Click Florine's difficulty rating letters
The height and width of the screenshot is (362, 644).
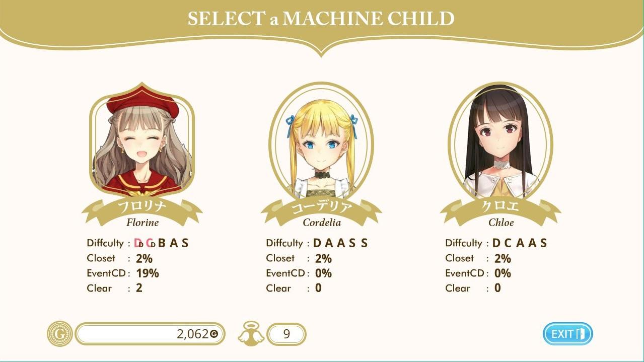point(162,243)
